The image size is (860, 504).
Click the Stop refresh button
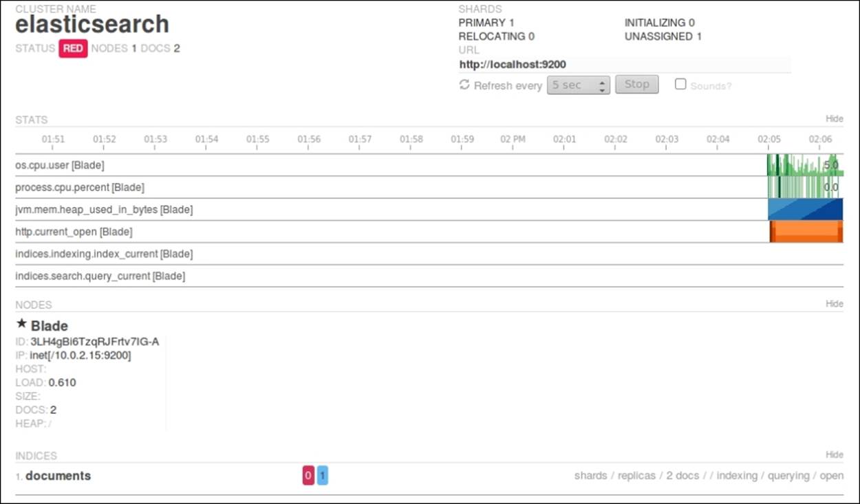pos(636,85)
